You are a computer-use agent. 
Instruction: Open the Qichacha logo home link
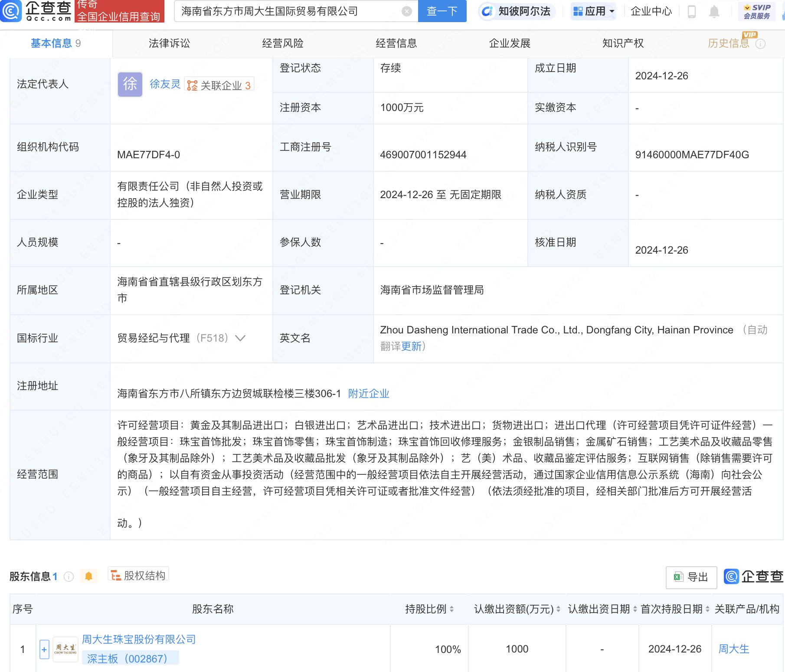[x=36, y=11]
